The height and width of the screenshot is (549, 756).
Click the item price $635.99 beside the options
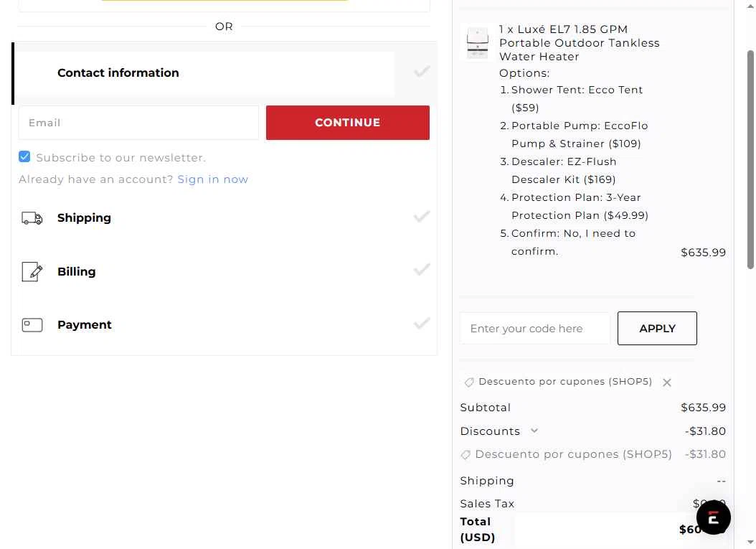[x=703, y=253]
